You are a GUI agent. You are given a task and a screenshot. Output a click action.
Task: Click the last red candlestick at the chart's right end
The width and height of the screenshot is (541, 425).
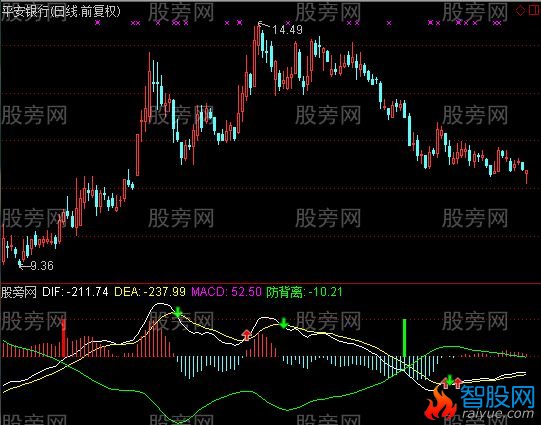point(527,176)
